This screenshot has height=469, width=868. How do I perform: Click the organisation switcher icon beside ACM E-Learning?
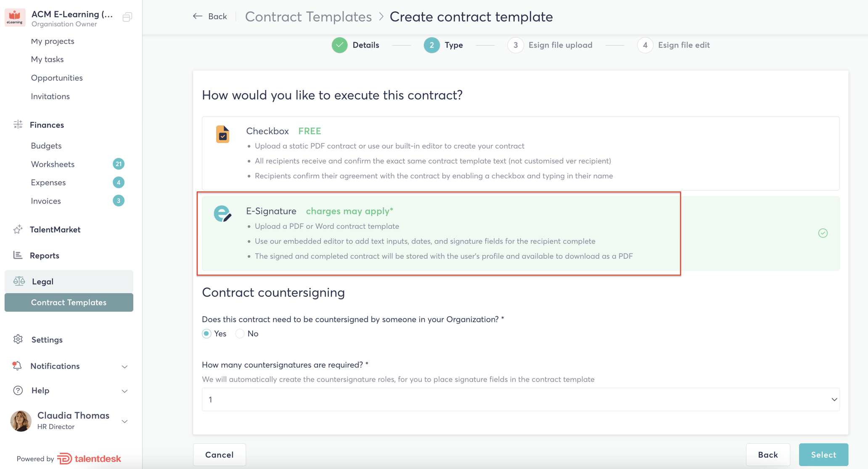pyautogui.click(x=127, y=17)
